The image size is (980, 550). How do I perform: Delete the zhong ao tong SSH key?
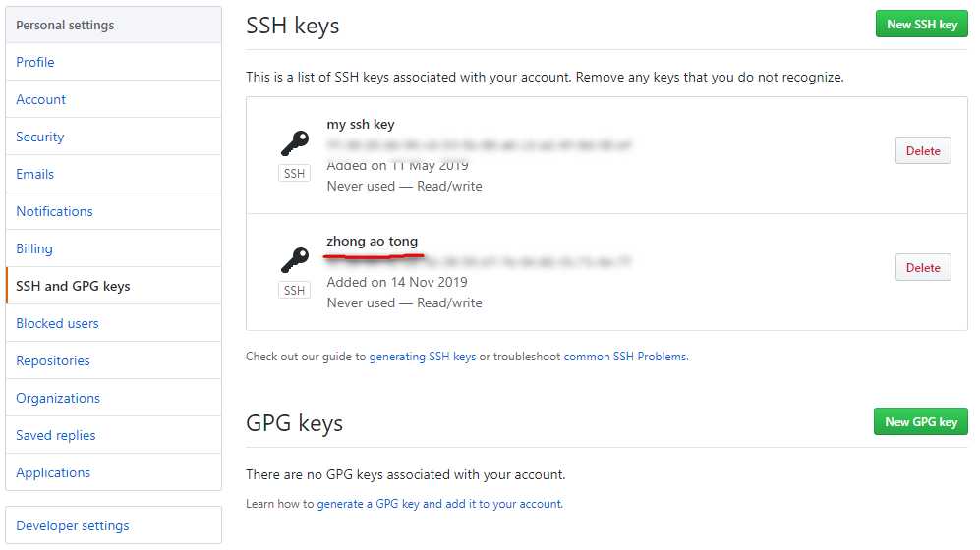[922, 268]
